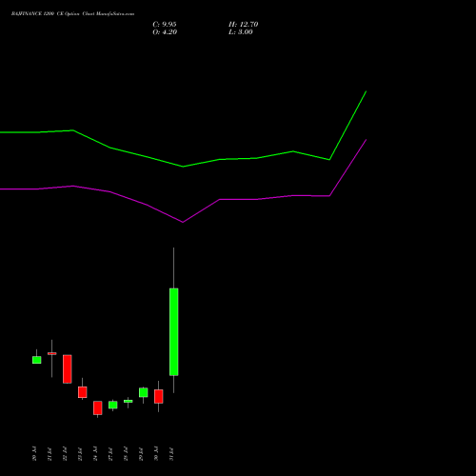
Task: Select the red 24 Jul candlestick
Action: pos(97,408)
